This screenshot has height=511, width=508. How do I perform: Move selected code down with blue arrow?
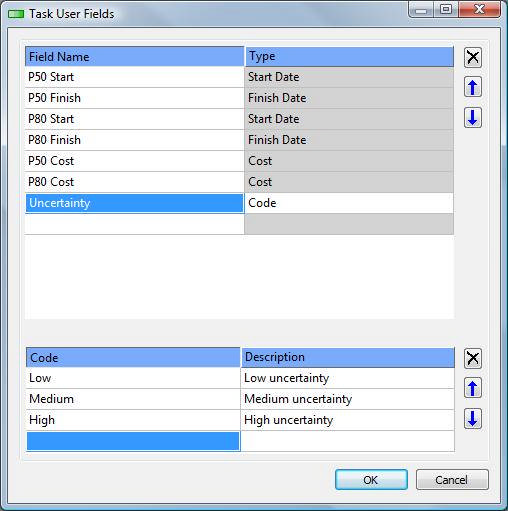pyautogui.click(x=473, y=418)
